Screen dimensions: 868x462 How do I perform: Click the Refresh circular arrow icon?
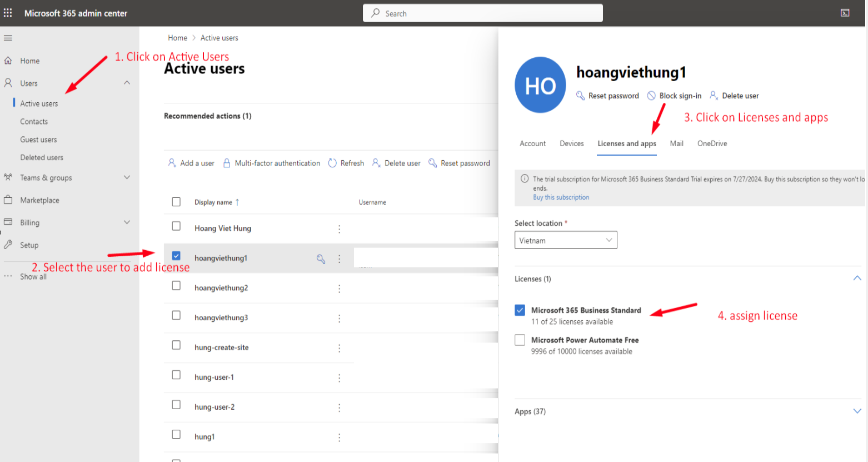click(332, 163)
